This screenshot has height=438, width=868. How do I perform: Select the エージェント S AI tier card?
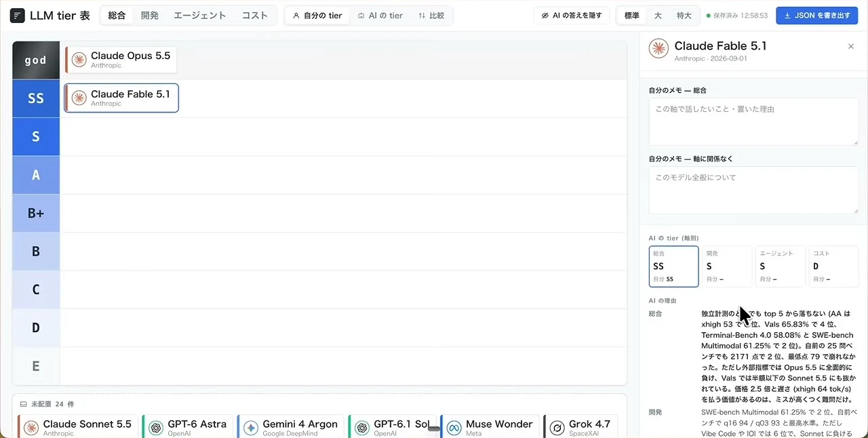pyautogui.click(x=781, y=266)
